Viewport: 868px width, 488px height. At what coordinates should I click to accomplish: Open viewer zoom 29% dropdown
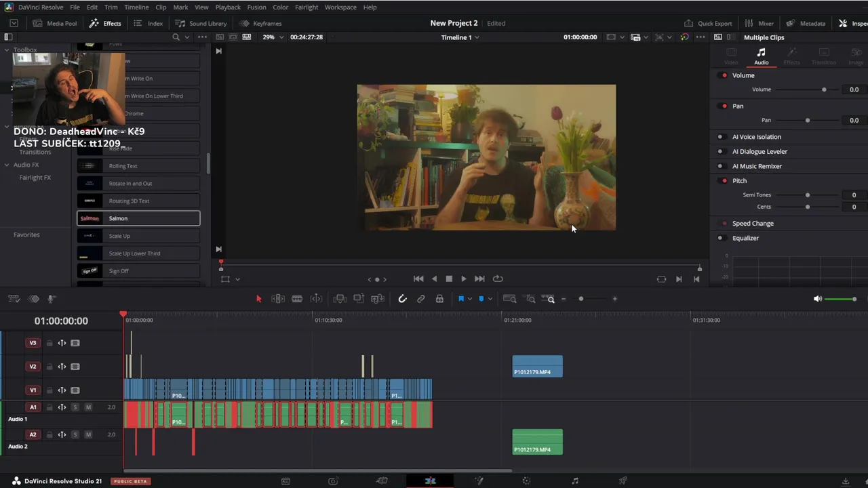(272, 37)
